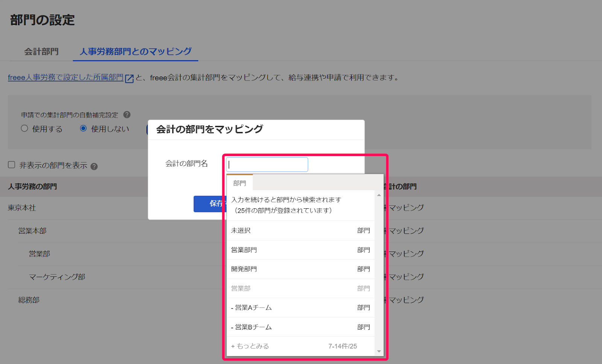Click the 保存 button in the dialog
The height and width of the screenshot is (364, 602).
[211, 204]
